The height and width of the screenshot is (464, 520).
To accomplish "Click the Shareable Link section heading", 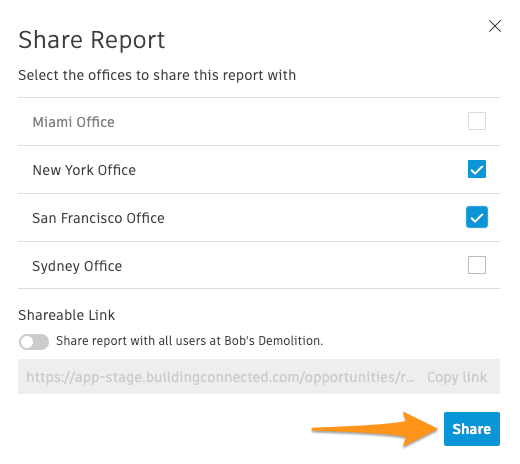I will pyautogui.click(x=67, y=315).
